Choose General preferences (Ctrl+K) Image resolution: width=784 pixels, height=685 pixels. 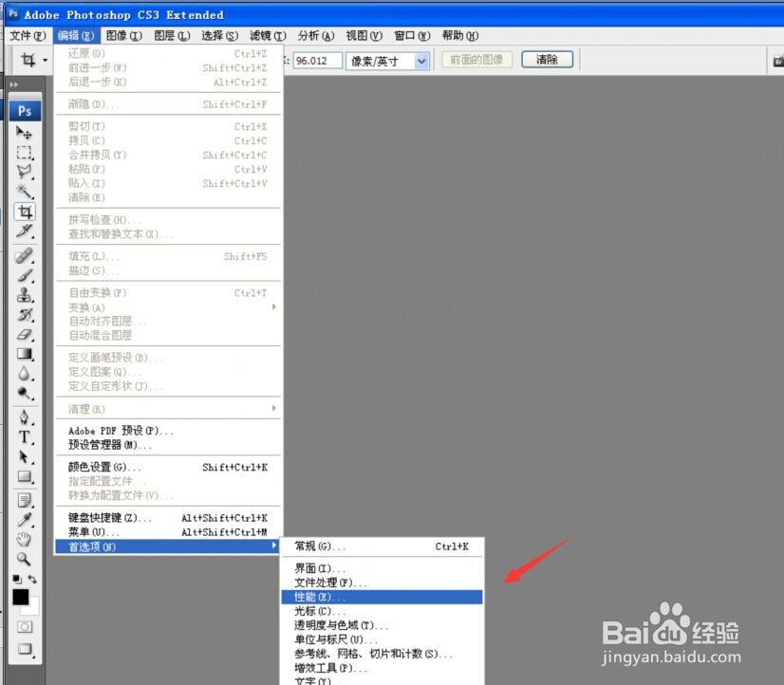click(x=382, y=546)
